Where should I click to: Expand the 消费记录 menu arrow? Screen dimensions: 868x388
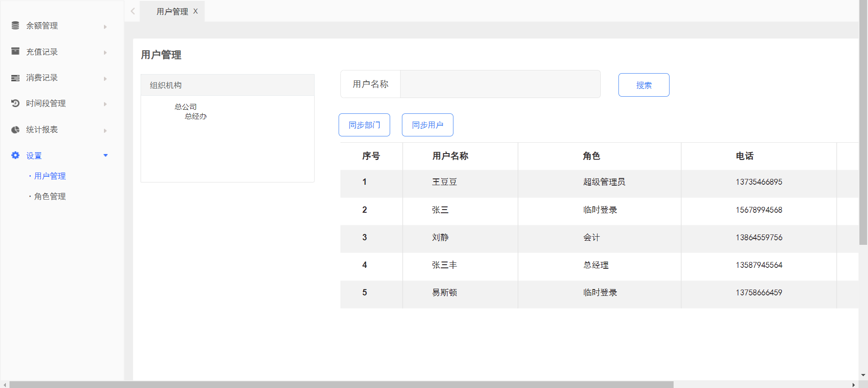pyautogui.click(x=105, y=79)
